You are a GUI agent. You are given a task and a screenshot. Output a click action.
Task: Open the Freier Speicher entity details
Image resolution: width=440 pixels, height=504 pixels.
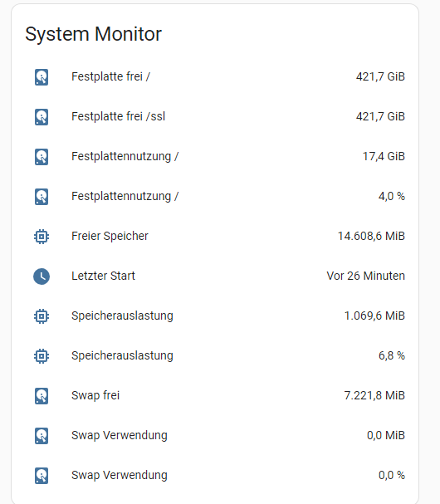110,236
